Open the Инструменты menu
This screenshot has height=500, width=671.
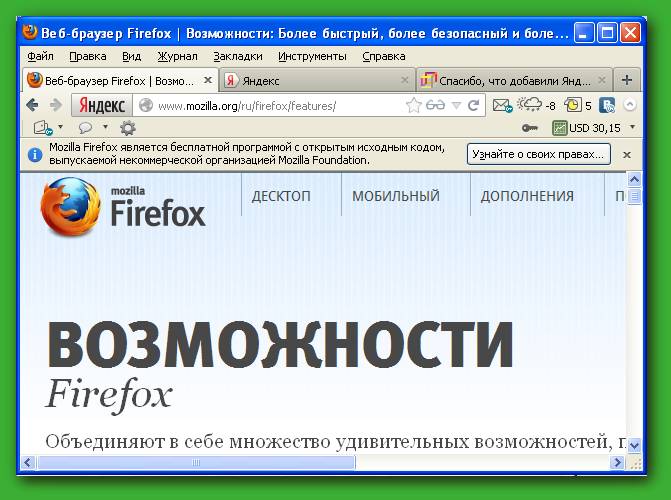click(312, 57)
